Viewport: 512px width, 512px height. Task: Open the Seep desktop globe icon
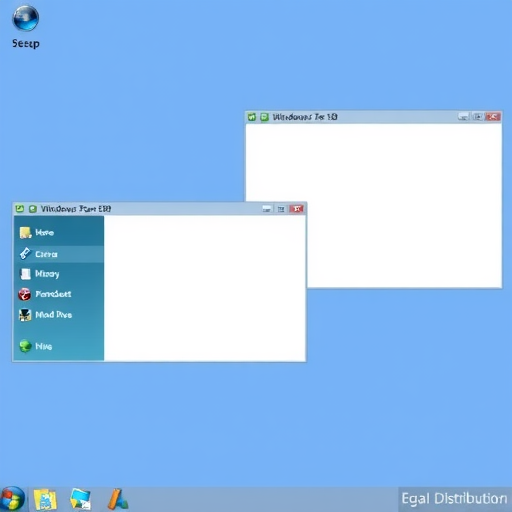pyautogui.click(x=25, y=18)
